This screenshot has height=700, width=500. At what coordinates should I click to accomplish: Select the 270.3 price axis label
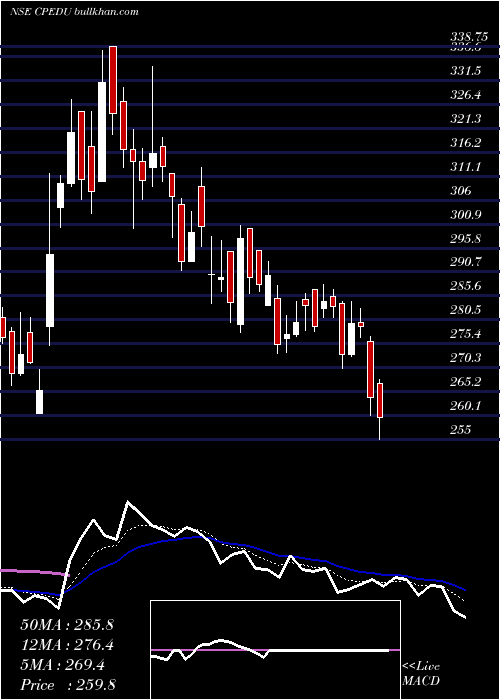point(466,358)
